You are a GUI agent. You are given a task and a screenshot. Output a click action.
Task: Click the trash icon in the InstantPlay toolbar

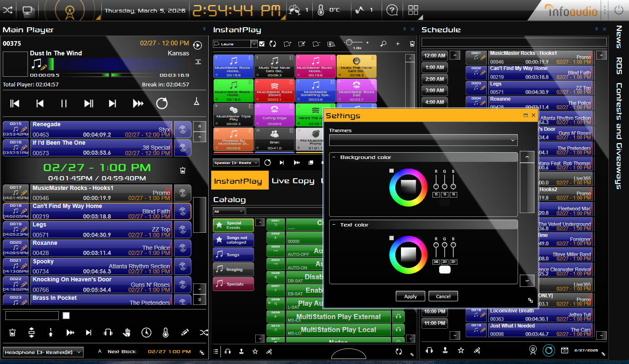pos(412,44)
